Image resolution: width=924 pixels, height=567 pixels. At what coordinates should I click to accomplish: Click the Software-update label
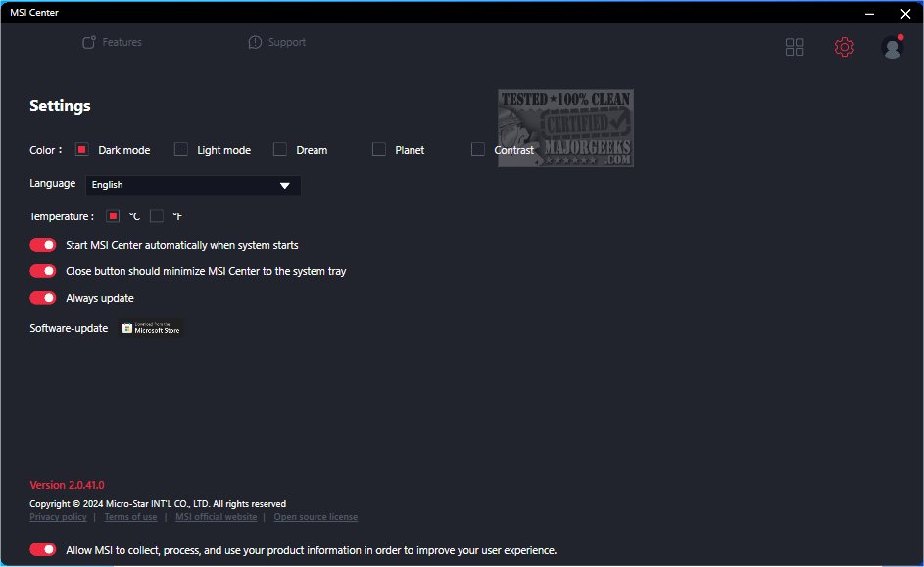coord(69,328)
